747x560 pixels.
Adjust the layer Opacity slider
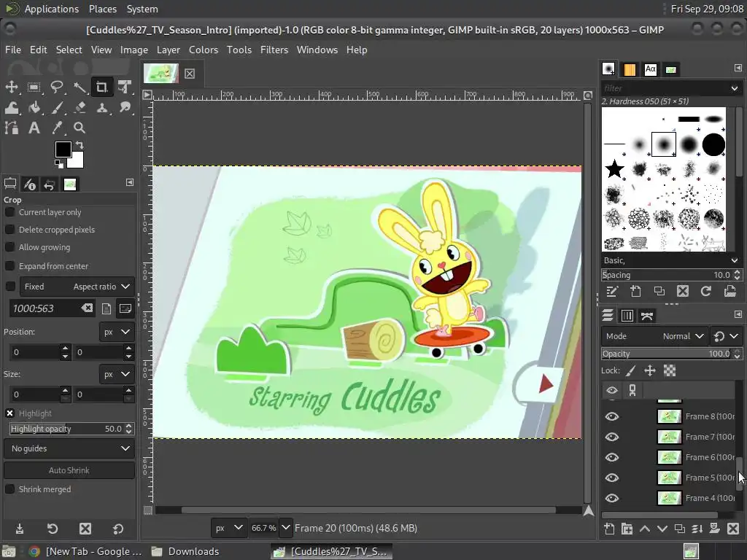tap(667, 354)
